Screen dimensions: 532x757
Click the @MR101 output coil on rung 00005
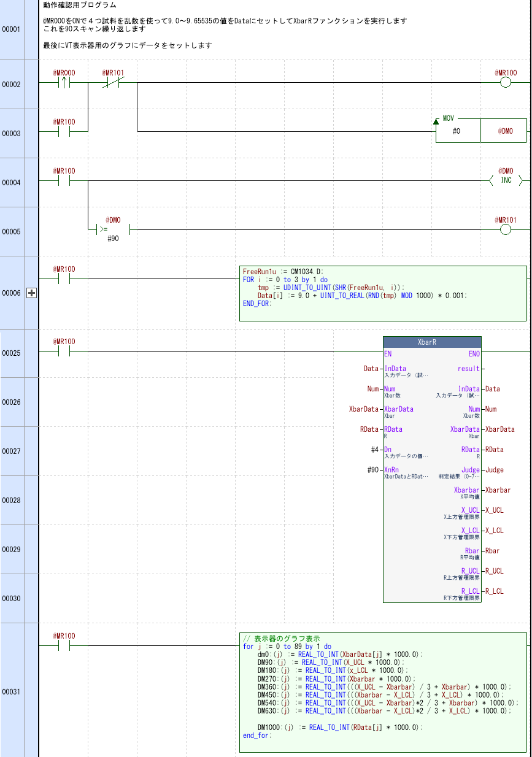click(506, 230)
